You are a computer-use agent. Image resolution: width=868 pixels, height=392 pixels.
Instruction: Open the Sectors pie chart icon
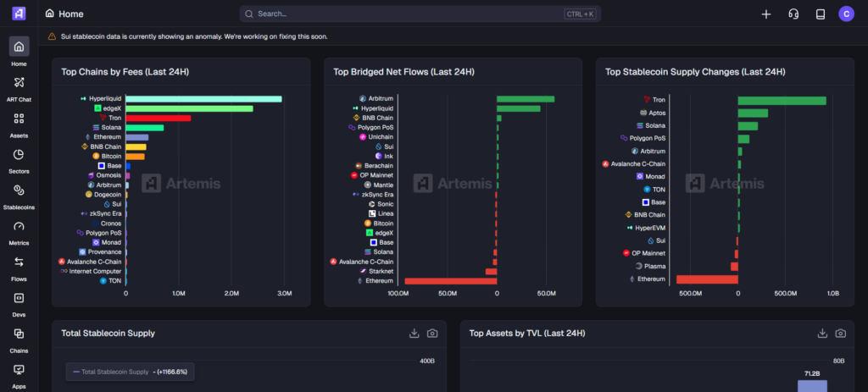click(19, 154)
